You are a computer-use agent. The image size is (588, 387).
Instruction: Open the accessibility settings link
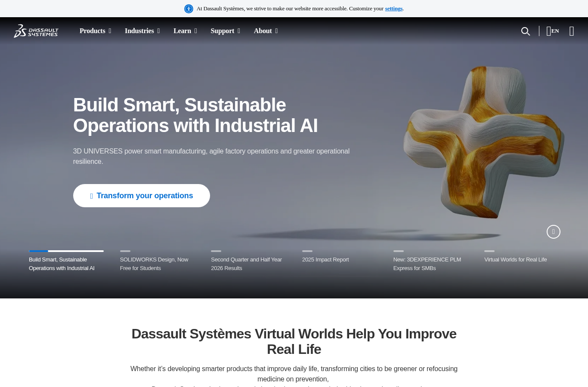pyautogui.click(x=394, y=9)
